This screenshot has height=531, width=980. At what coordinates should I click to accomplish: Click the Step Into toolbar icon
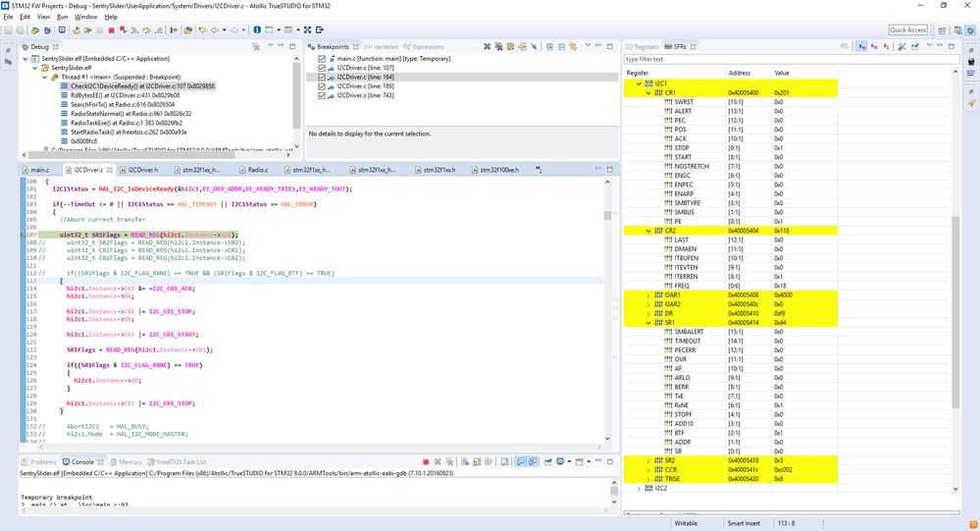pyautogui.click(x=135, y=30)
